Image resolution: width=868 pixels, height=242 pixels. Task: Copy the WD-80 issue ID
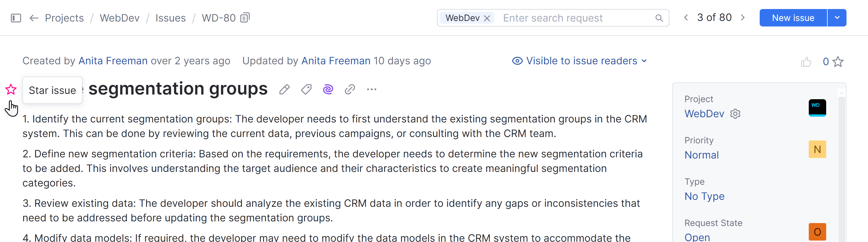pyautogui.click(x=245, y=17)
